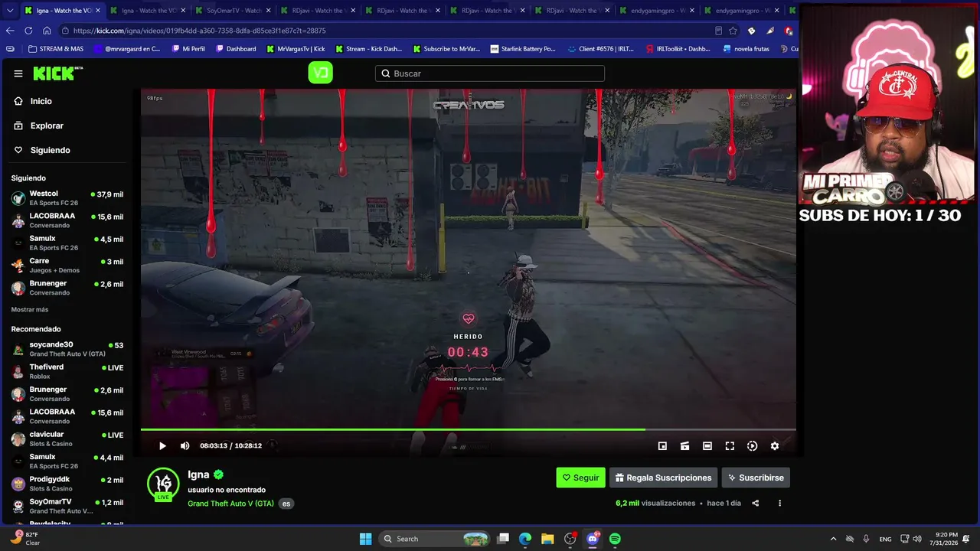Screen dimensions: 980x551
Task: Open the green VJ drops icon
Action: (320, 73)
